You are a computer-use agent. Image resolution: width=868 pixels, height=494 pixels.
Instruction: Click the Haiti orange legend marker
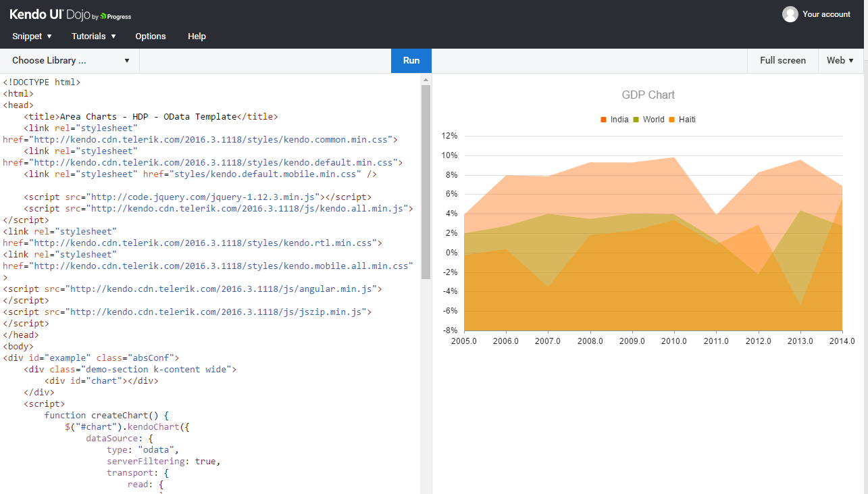click(x=672, y=120)
